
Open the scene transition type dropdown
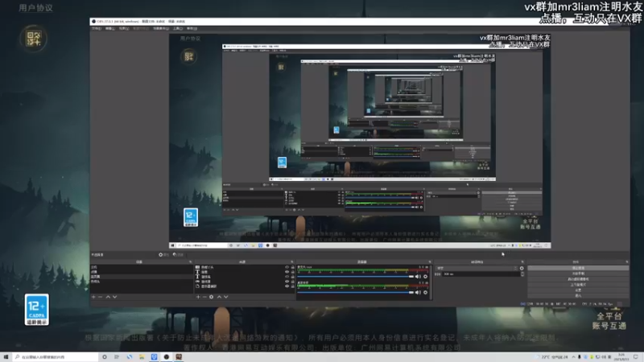pos(477,268)
